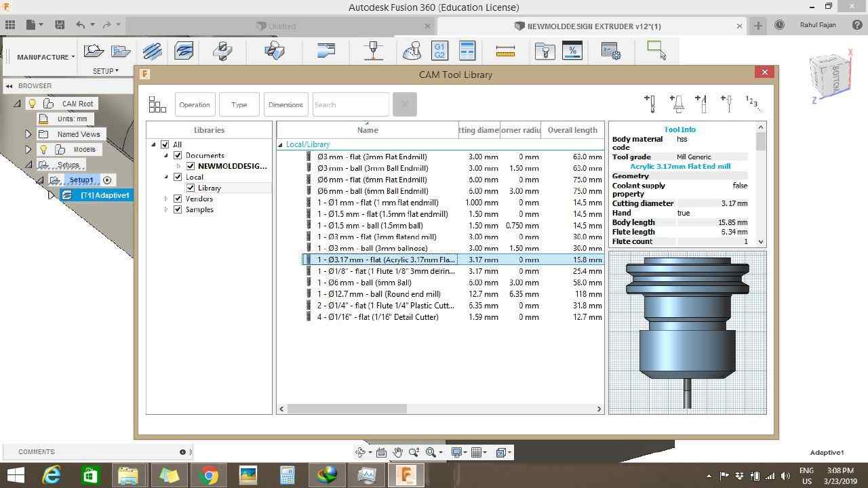Expand the Samples library tree
Screen dimensions: 868x488
(x=166, y=209)
